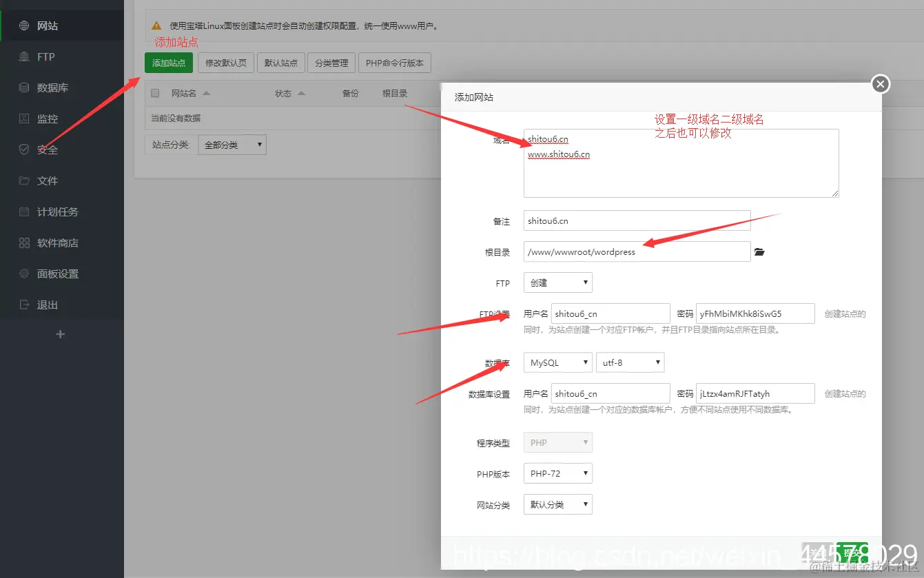924x578 pixels.
Task: Click the 当前没有数据 table row
Action: pos(293,118)
